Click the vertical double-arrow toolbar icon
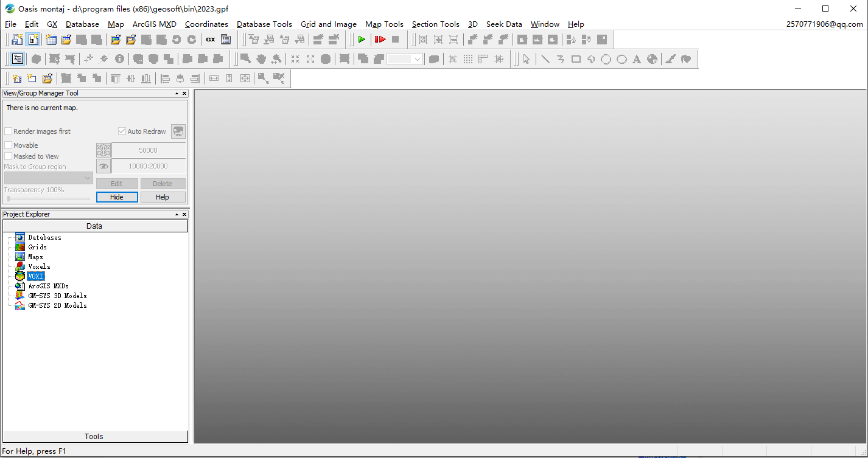The height and width of the screenshot is (458, 868). 229,78
